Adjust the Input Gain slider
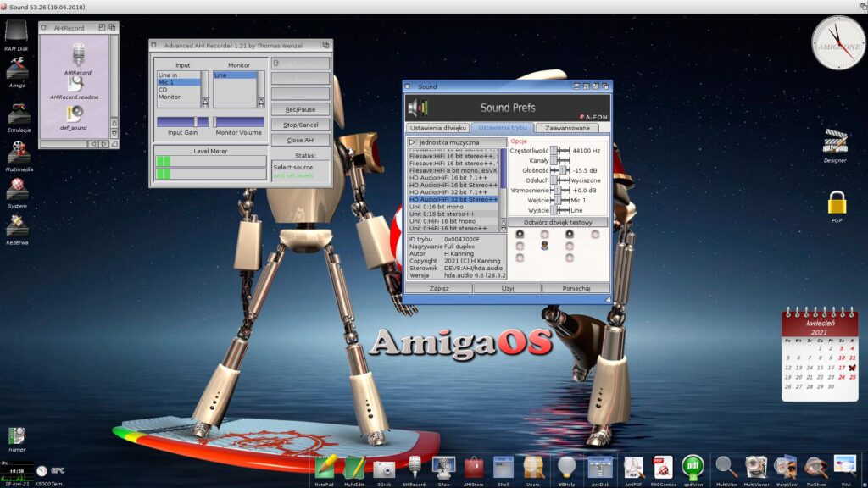This screenshot has width=868, height=488. [183, 122]
